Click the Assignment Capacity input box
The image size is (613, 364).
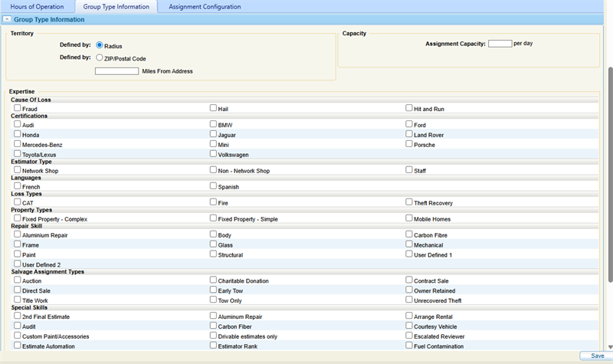tap(500, 44)
